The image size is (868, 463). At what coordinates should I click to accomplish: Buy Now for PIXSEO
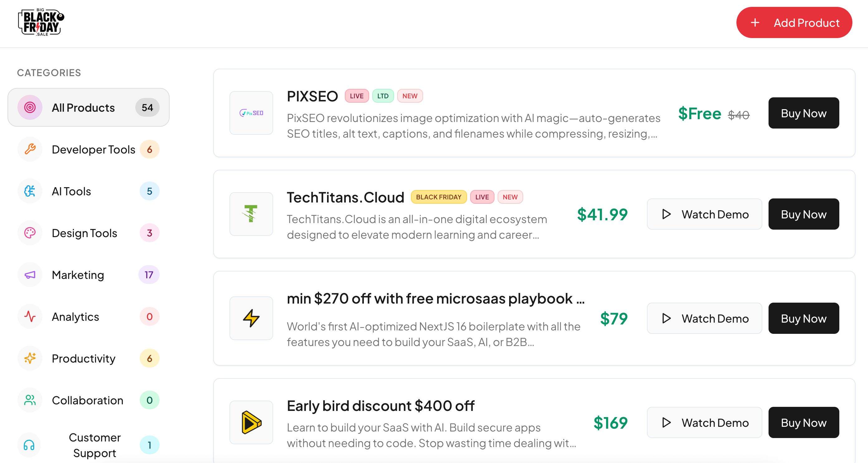click(x=803, y=113)
